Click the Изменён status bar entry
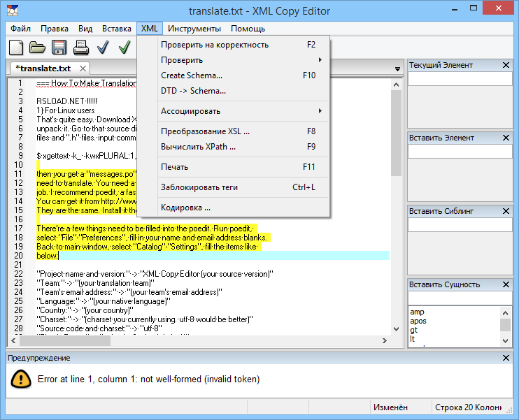 coord(390,407)
